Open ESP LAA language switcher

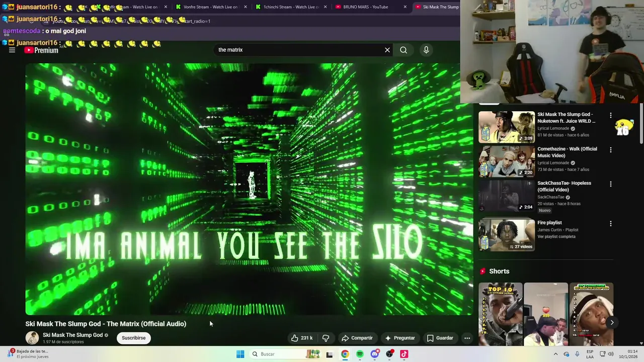click(590, 354)
